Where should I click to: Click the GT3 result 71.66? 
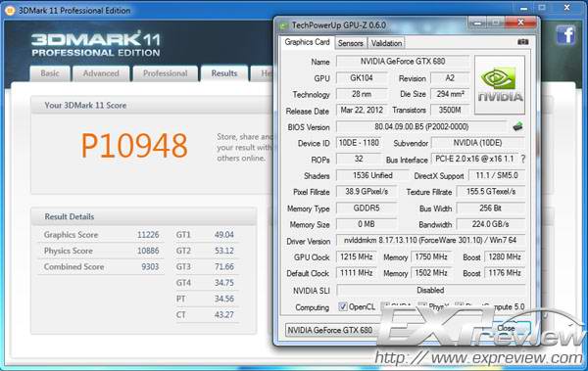pyautogui.click(x=224, y=267)
